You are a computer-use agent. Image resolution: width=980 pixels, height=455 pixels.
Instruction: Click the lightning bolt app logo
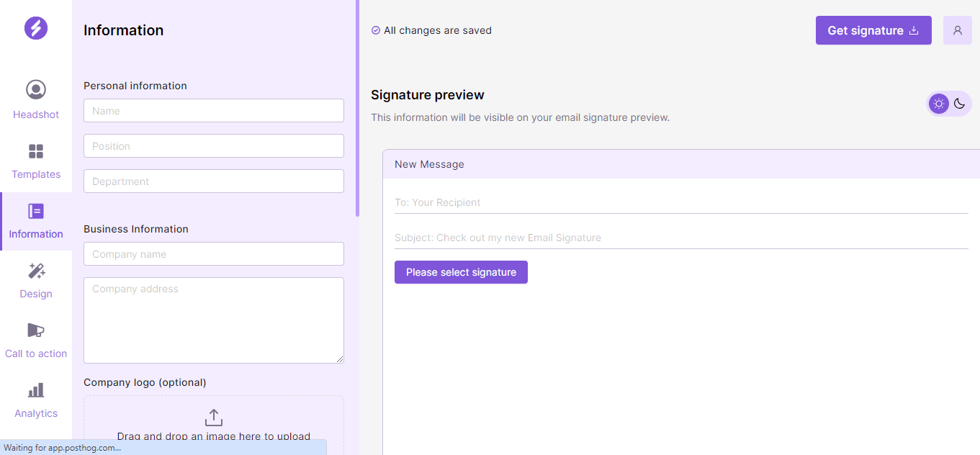coord(36,28)
